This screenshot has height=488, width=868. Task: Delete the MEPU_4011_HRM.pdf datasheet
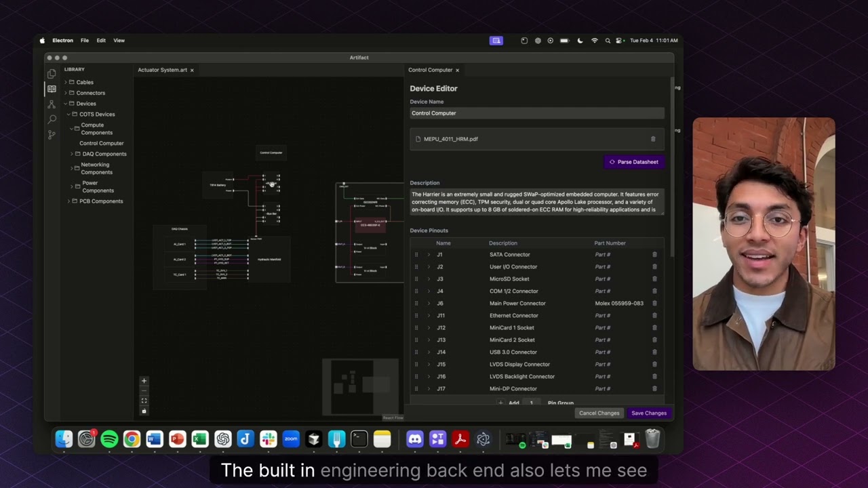(x=653, y=139)
